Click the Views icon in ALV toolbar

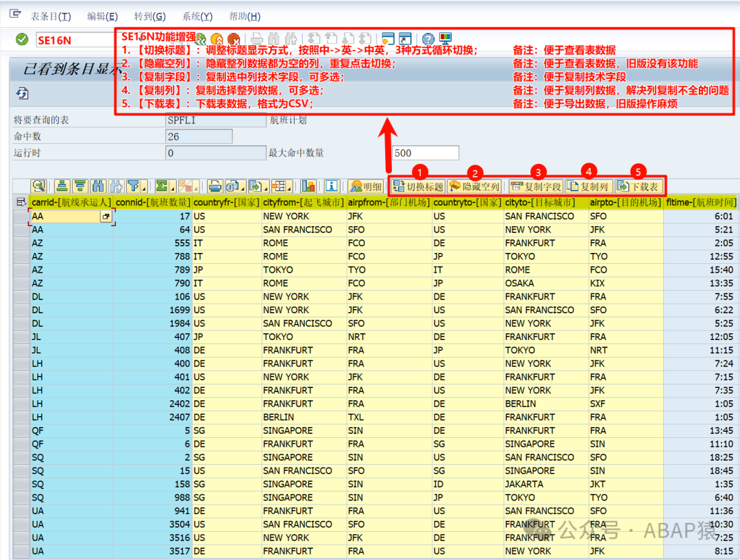coord(232,186)
